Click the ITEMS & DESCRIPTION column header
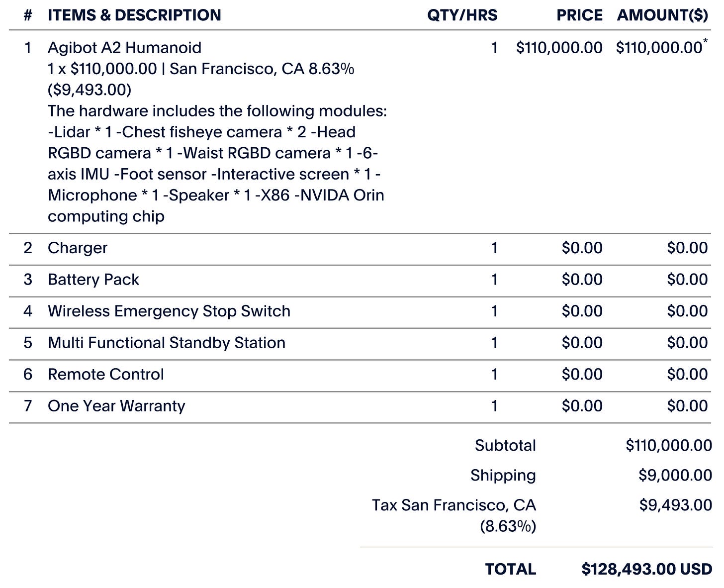724x588 pixels. (x=134, y=15)
